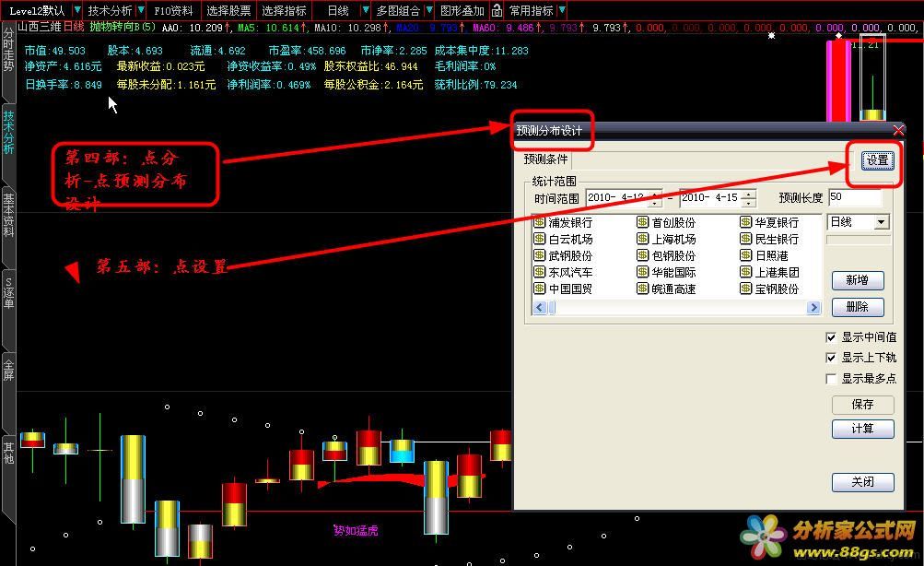The width and height of the screenshot is (924, 566).
Task: Click the 宝钢股份 stock icon
Action: click(746, 289)
